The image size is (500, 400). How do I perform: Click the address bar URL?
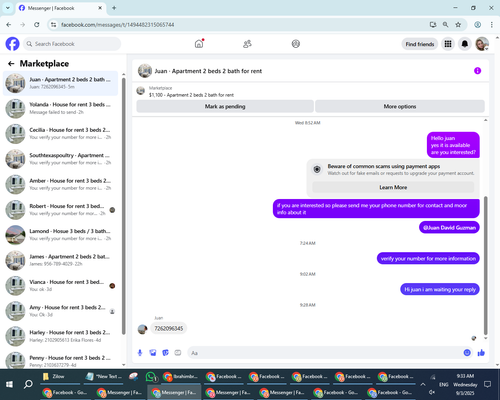[x=118, y=25]
